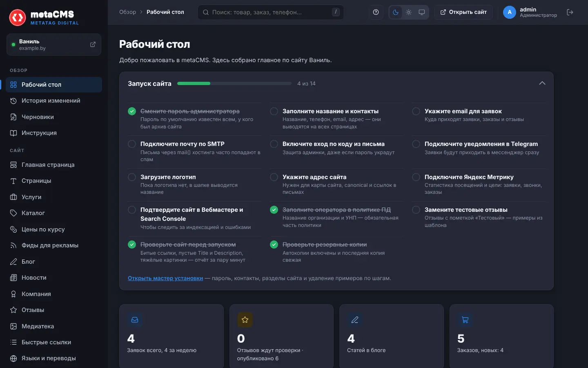
Task: Click the star icon on Отзывов card
Action: [245, 320]
